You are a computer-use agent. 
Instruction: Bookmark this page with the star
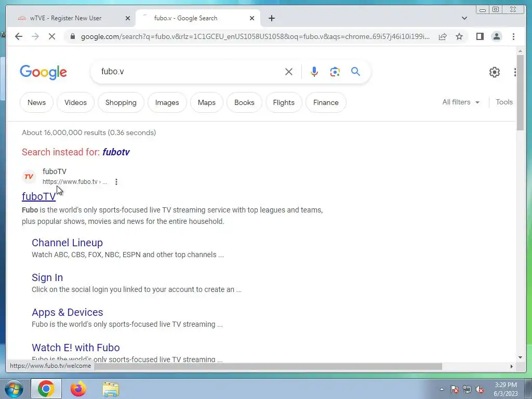click(x=459, y=36)
